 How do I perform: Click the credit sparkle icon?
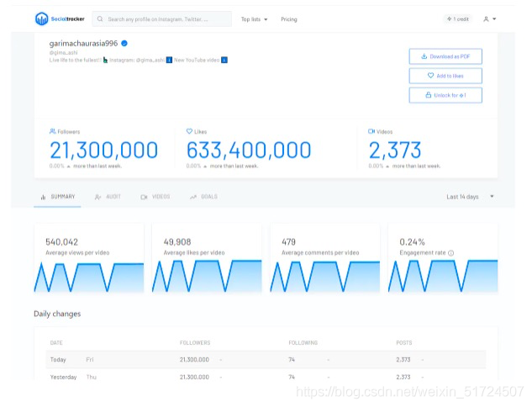pyautogui.click(x=449, y=18)
